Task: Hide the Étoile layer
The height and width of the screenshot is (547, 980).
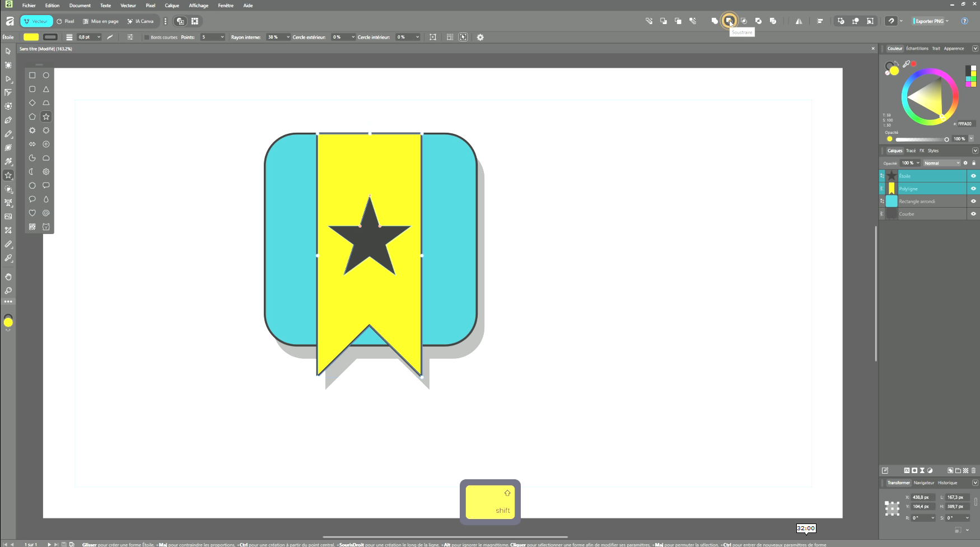Action: tap(973, 176)
